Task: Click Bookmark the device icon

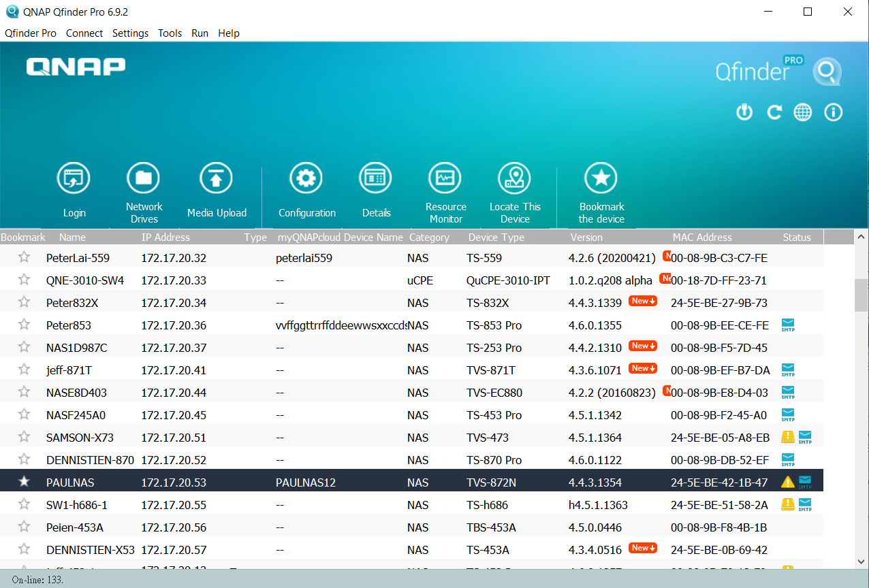Action: pyautogui.click(x=601, y=179)
